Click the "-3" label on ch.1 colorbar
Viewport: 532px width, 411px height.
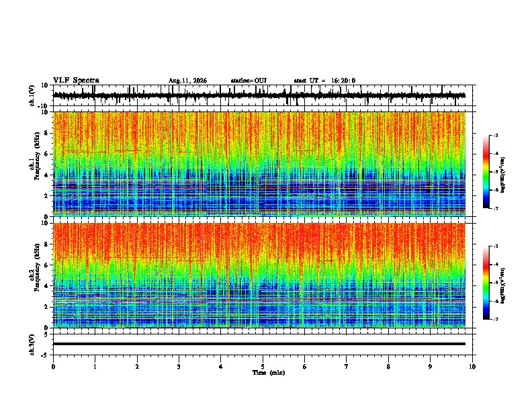pyautogui.click(x=495, y=135)
